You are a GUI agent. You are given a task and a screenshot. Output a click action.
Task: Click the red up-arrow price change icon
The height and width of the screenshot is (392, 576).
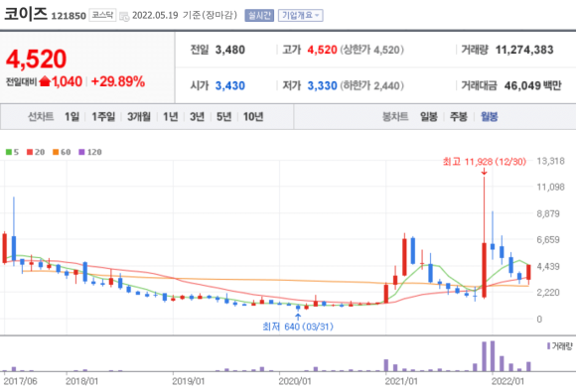(x=45, y=81)
